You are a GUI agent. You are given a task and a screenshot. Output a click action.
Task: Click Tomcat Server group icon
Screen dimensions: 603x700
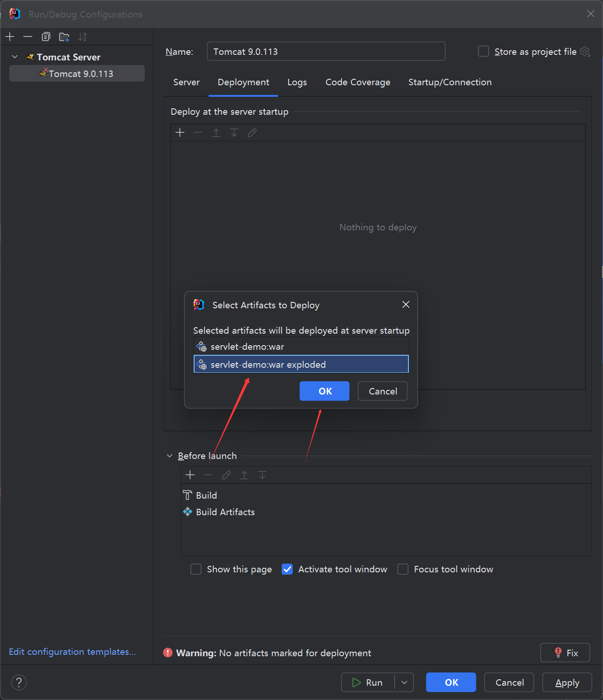click(30, 57)
